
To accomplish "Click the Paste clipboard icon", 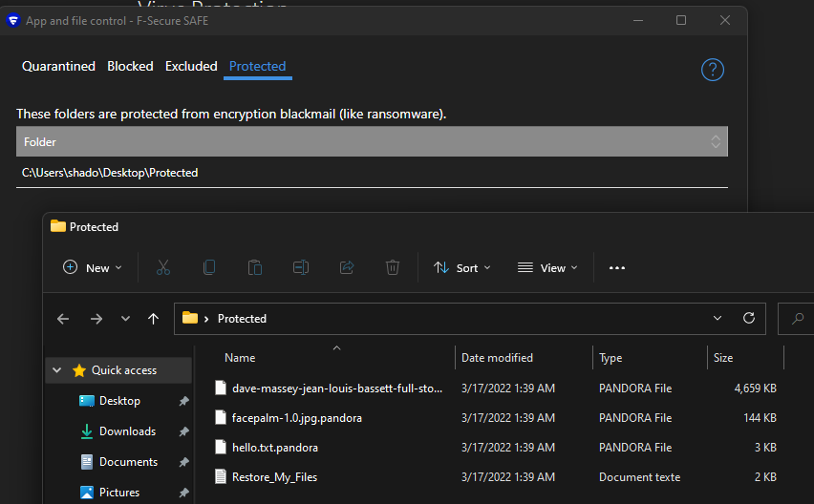I will point(255,267).
